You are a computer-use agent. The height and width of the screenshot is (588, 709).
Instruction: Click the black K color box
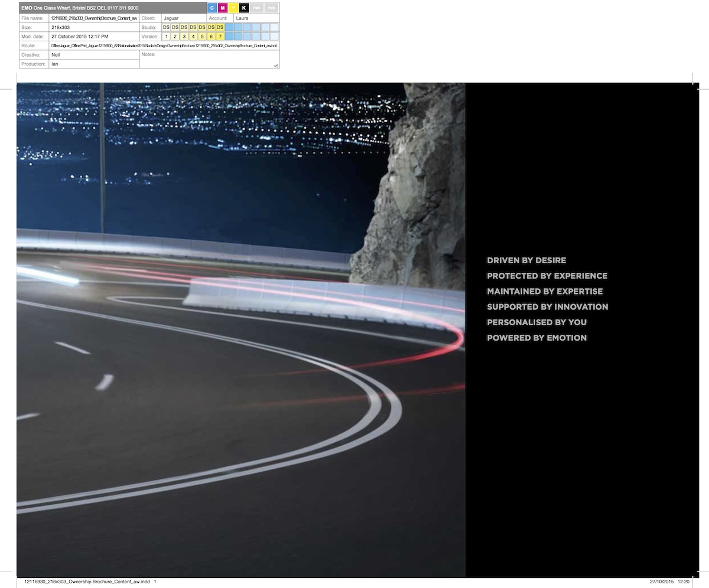click(244, 8)
